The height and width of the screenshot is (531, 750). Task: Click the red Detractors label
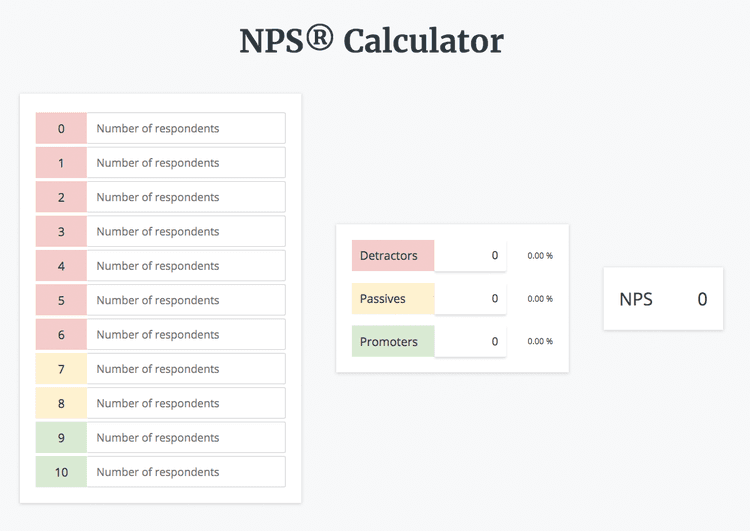pos(393,256)
